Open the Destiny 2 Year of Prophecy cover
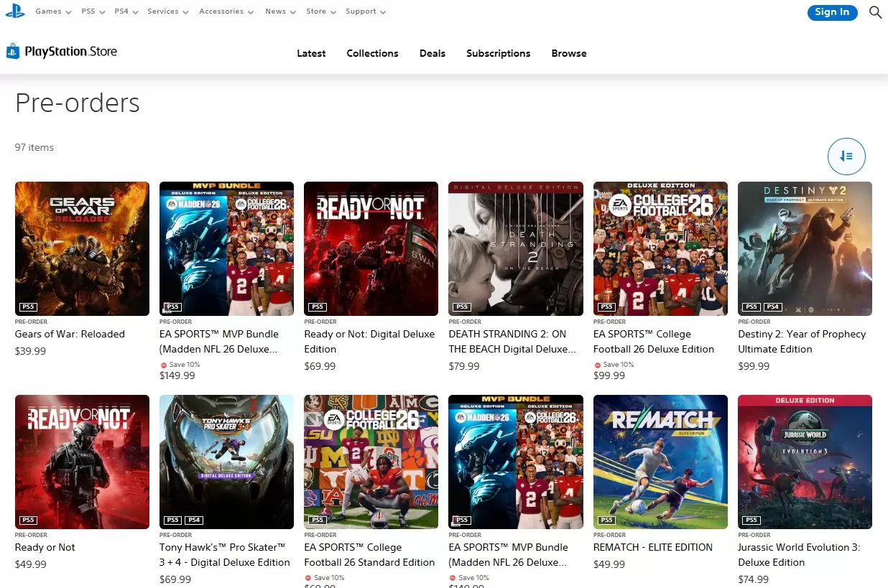Screen dimensions: 888x588 click(805, 248)
